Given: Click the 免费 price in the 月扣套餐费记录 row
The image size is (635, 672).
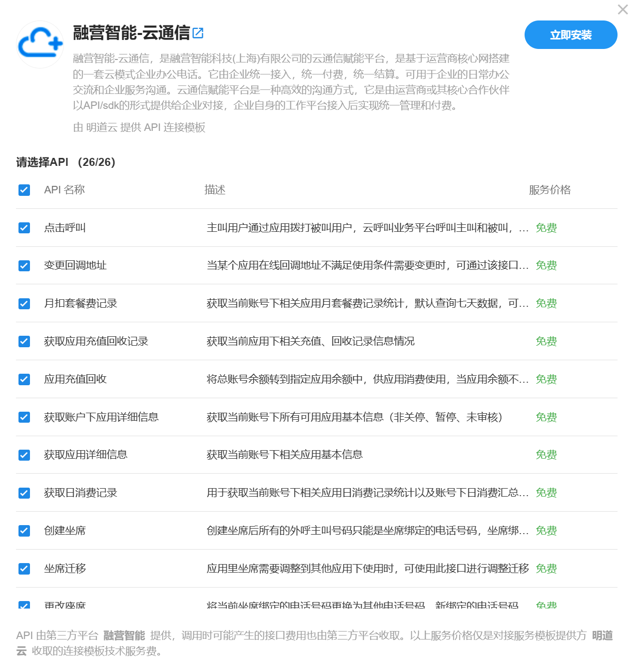Looking at the screenshot, I should pos(546,303).
